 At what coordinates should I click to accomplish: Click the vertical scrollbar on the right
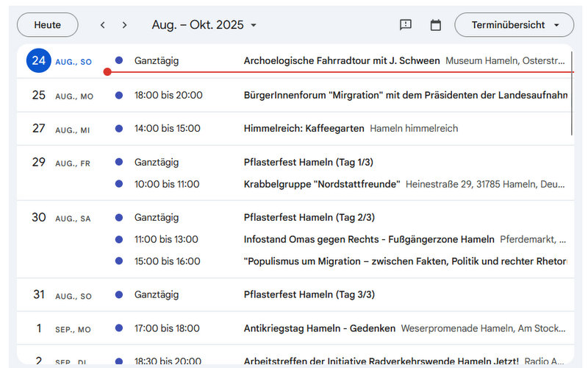pyautogui.click(x=572, y=93)
